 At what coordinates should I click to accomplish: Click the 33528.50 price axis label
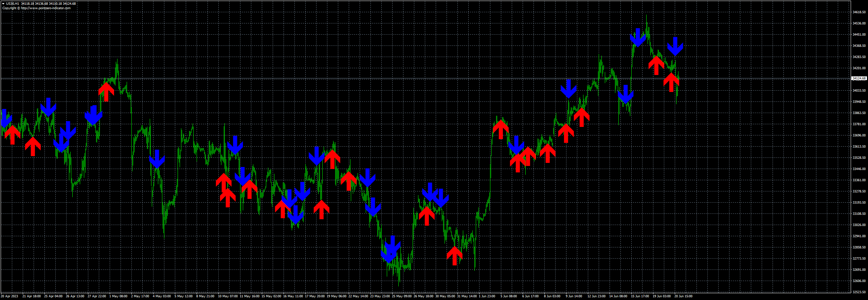(860, 158)
